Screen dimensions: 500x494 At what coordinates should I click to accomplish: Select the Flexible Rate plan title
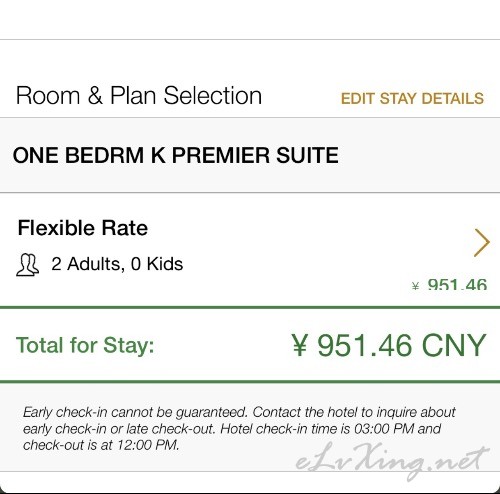(83, 228)
